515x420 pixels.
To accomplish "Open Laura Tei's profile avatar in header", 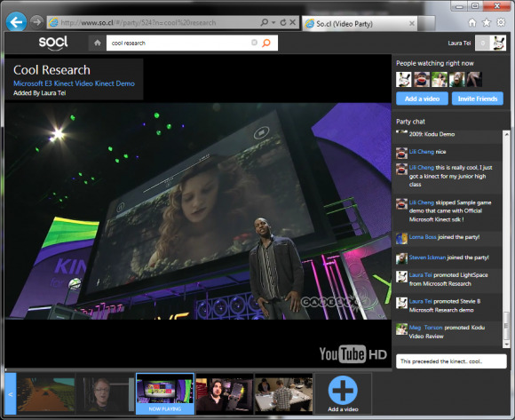I will pos(497,43).
